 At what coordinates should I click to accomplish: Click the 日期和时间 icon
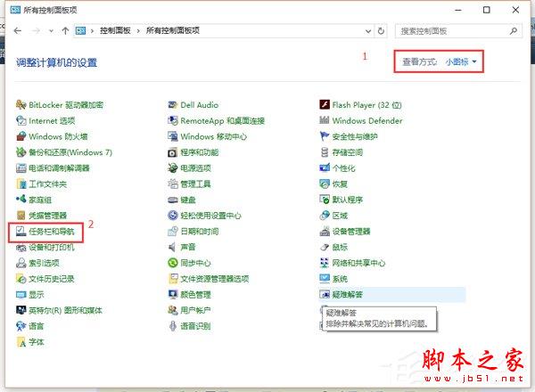pos(173,232)
